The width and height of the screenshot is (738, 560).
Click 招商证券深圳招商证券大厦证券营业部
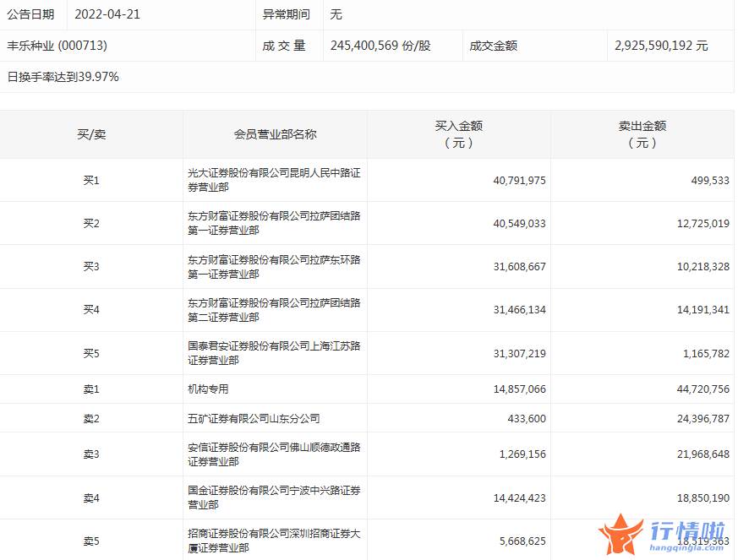[274, 541]
